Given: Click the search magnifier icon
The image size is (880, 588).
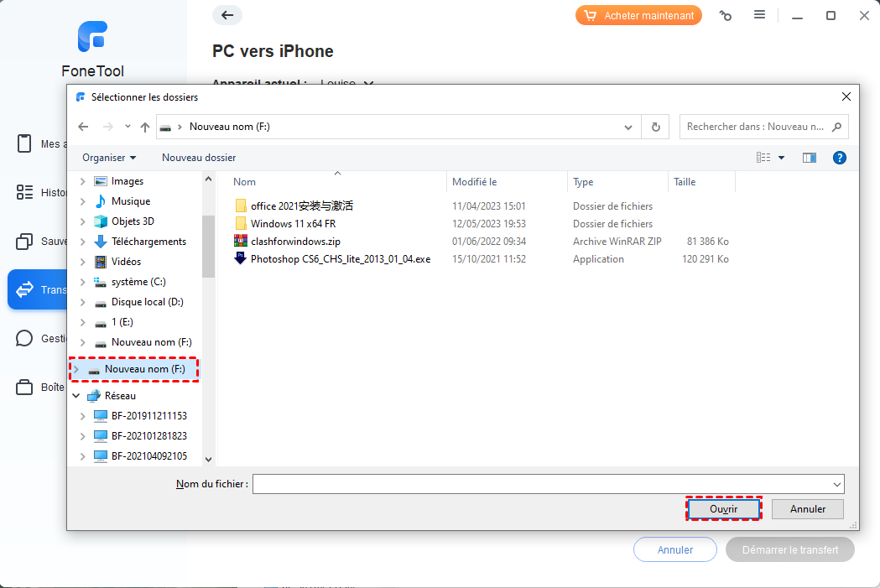Looking at the screenshot, I should (x=836, y=127).
